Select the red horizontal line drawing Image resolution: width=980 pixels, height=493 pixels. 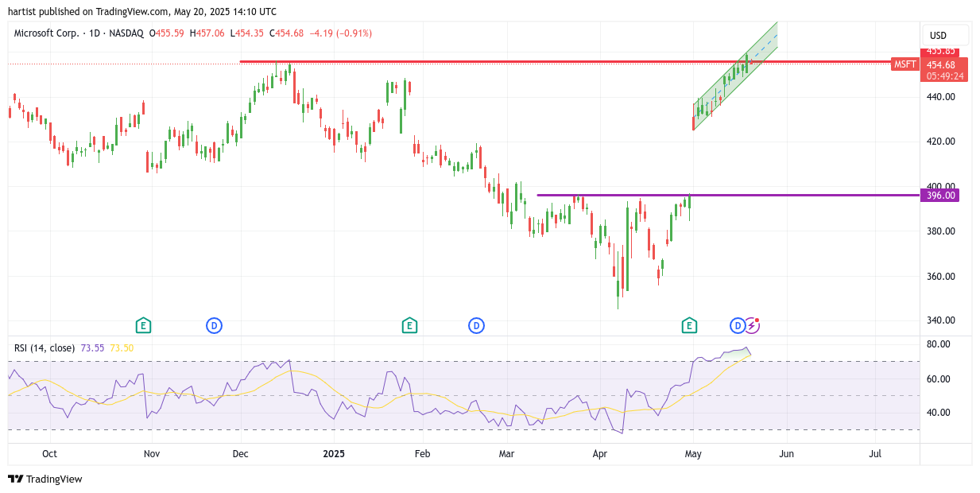tap(565, 61)
